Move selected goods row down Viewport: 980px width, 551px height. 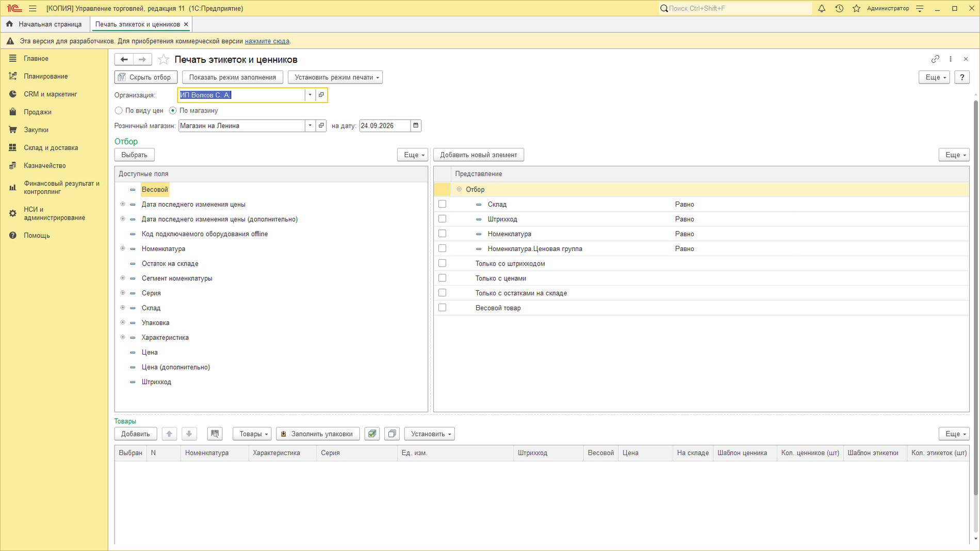189,434
